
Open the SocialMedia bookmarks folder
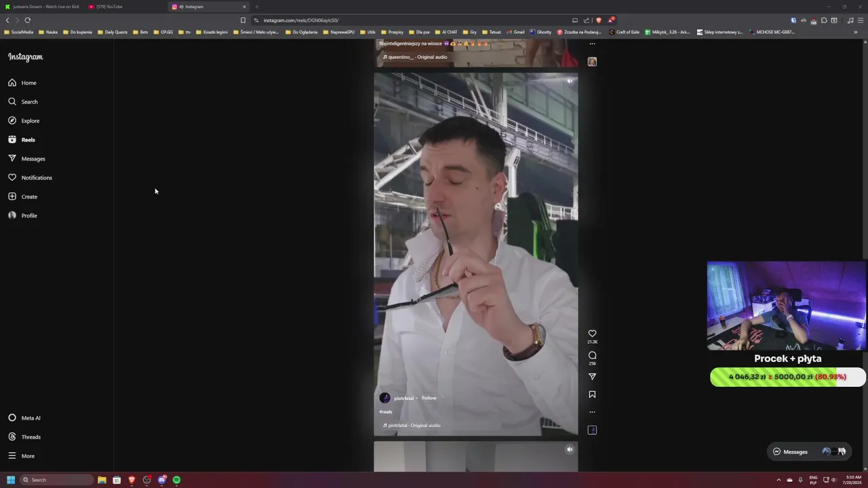point(18,32)
